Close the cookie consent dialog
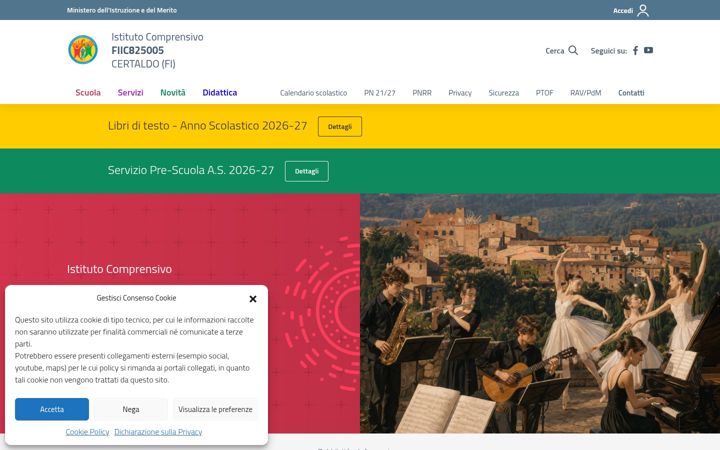Image resolution: width=720 pixels, height=450 pixels. 253,299
